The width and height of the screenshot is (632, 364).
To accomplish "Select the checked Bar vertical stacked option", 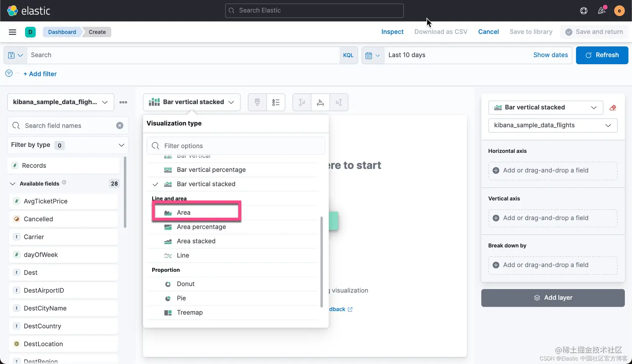I will (x=232, y=184).
